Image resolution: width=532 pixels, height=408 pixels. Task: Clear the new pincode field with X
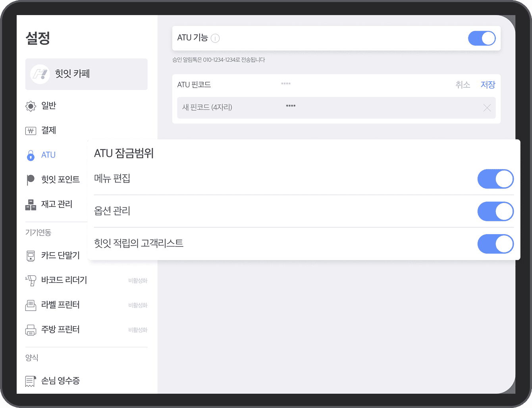click(x=487, y=108)
